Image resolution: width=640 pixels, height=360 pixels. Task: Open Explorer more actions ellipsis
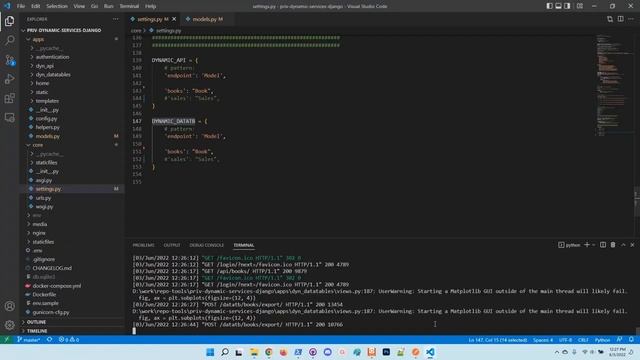(116, 19)
